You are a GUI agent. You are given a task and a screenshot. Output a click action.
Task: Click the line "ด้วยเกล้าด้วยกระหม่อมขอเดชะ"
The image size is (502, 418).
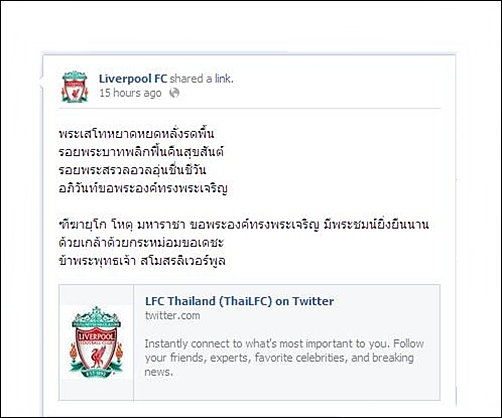(x=141, y=243)
